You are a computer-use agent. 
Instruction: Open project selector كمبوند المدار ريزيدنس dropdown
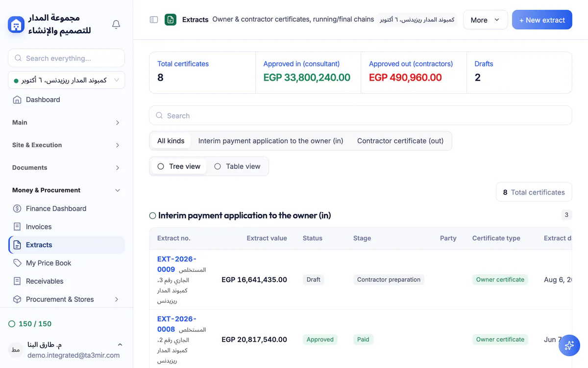pyautogui.click(x=66, y=80)
